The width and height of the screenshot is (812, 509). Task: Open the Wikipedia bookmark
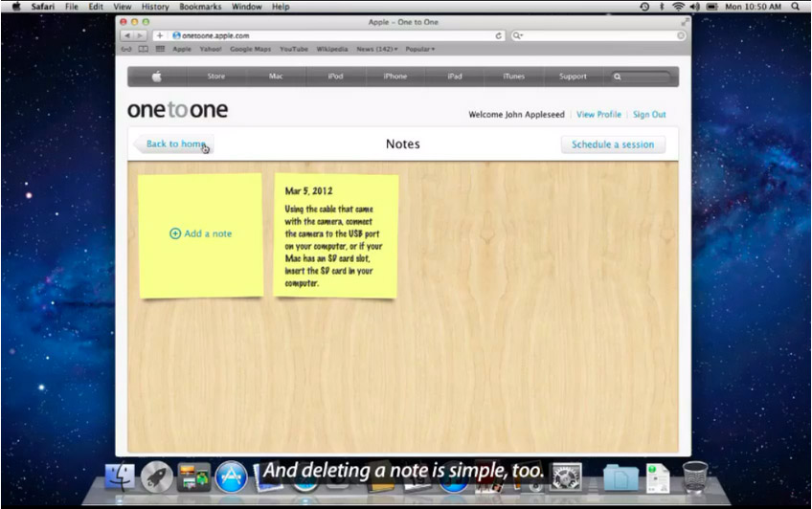click(332, 49)
